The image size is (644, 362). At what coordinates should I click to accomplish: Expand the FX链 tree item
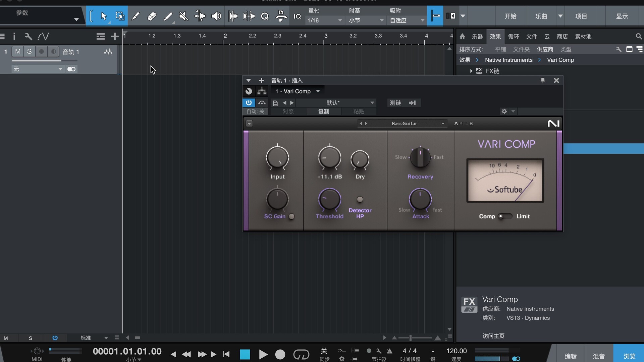[471, 71]
